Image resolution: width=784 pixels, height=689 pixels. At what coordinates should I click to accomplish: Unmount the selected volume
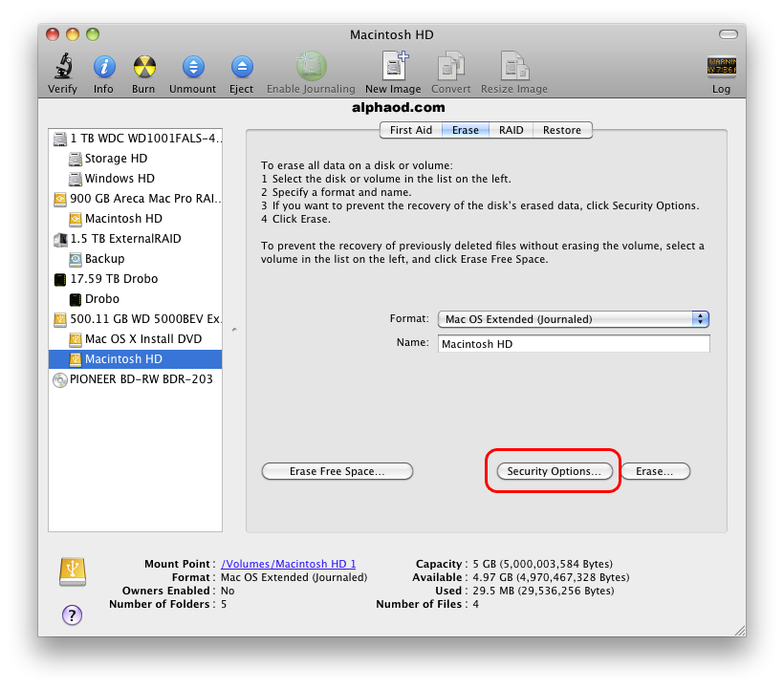(x=193, y=67)
